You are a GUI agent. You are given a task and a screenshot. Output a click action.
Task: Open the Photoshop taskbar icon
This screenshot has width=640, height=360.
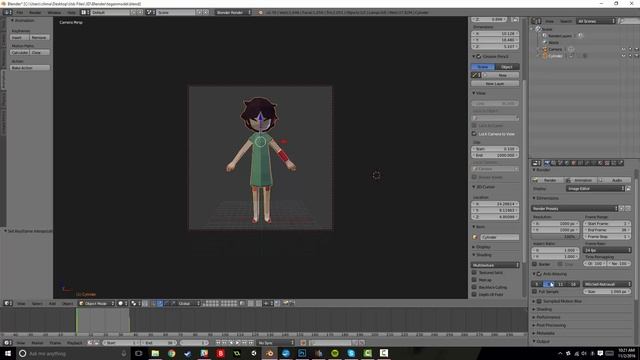(x=302, y=353)
